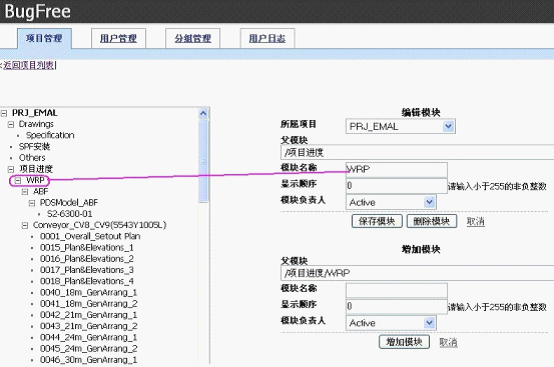This screenshot has height=367, width=554.
Task: Select 0041_18m_GenArrang_2 item
Action: click(x=89, y=304)
